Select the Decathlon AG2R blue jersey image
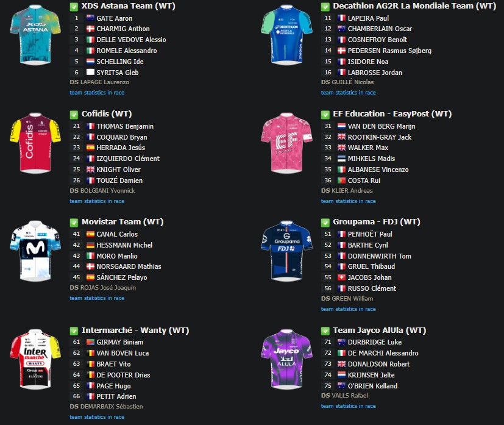Image resolution: width=504 pixels, height=425 pixels. click(286, 35)
